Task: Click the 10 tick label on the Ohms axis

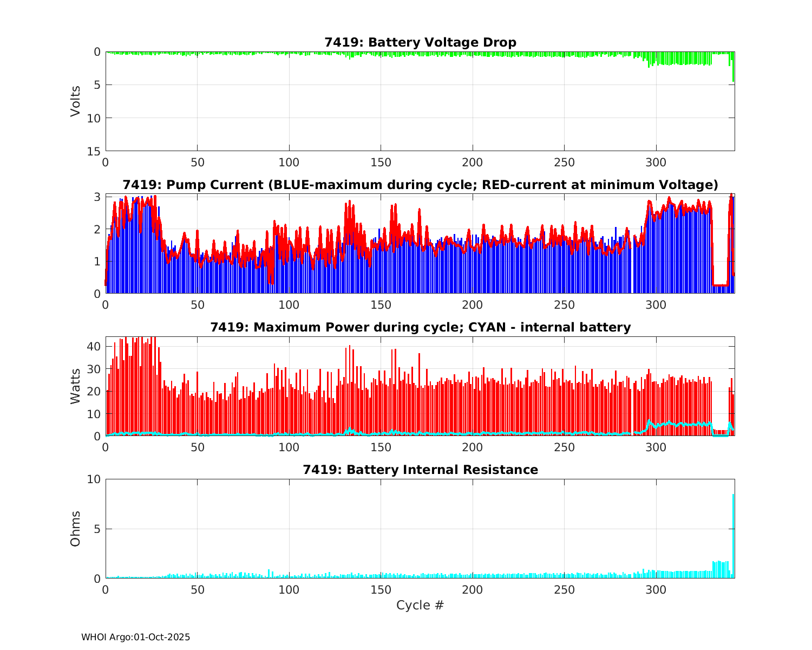Action: [x=94, y=479]
